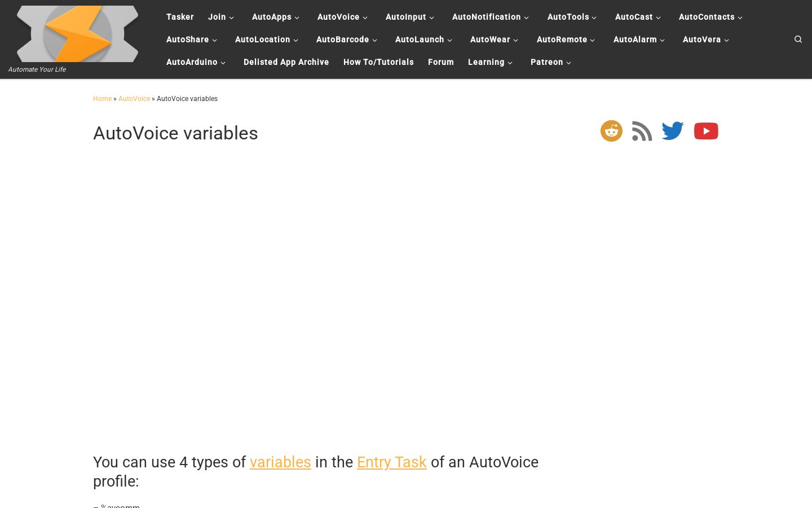
Task: Open the Tasker menu item
Action: (180, 17)
